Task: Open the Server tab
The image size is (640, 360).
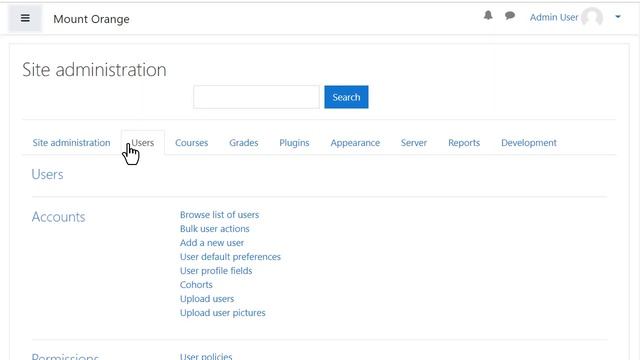Action: click(x=413, y=142)
